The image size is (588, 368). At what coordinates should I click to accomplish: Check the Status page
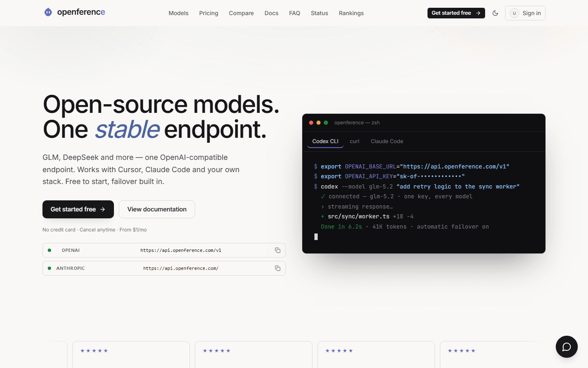(319, 13)
